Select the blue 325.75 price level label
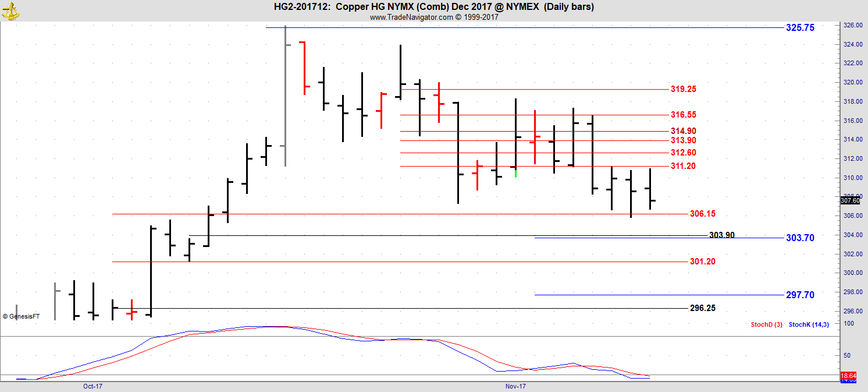Image resolution: width=868 pixels, height=392 pixels. 800,27
